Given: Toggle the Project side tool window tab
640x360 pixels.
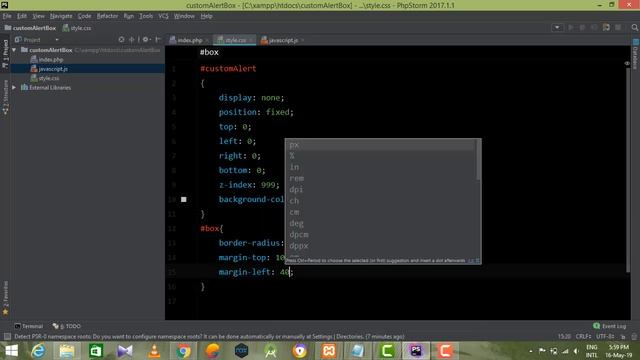Looking at the screenshot, I should tap(5, 53).
